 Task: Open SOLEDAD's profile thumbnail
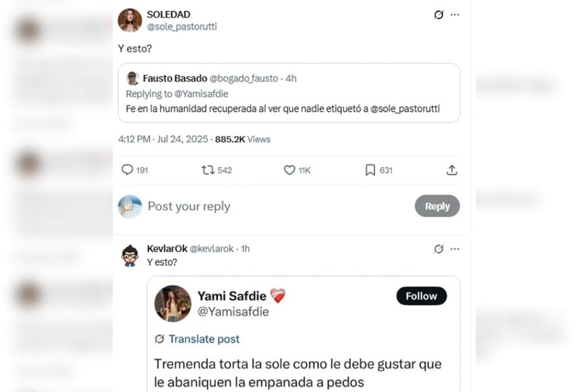(x=130, y=18)
